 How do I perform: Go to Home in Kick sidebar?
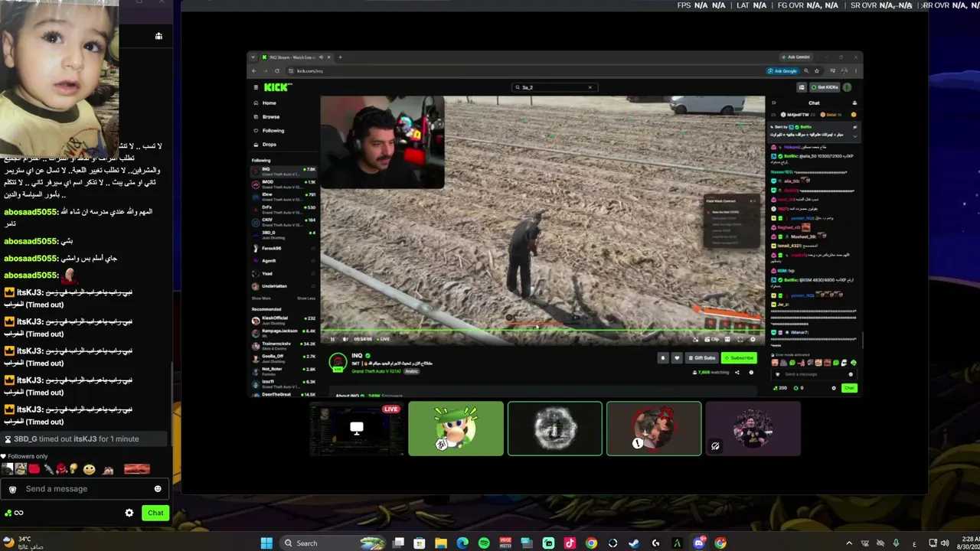(x=269, y=103)
